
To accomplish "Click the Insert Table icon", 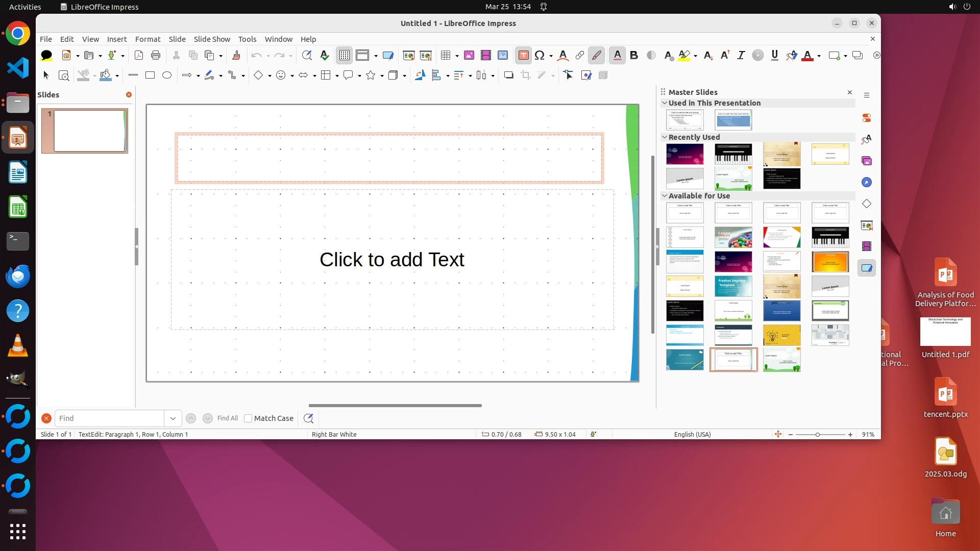I will point(446,55).
